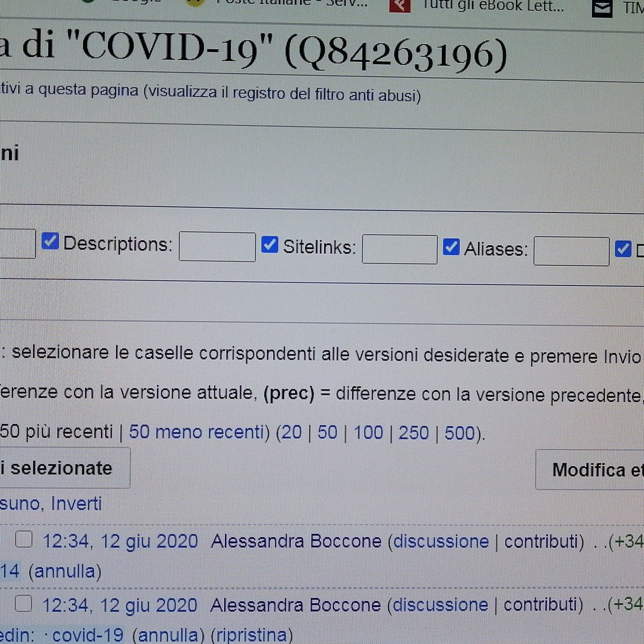644x644 pixels.
Task: Click the Modifica button
Action: coord(590,470)
